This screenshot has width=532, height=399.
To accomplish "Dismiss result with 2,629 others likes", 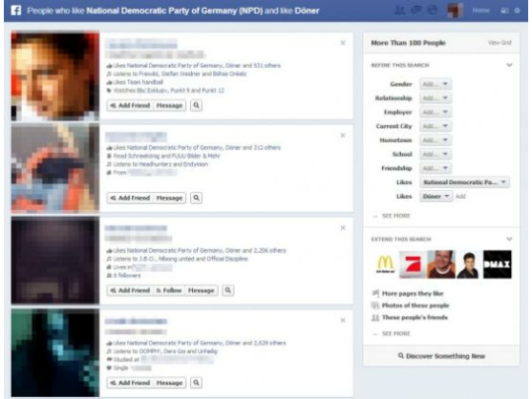I will point(343,320).
